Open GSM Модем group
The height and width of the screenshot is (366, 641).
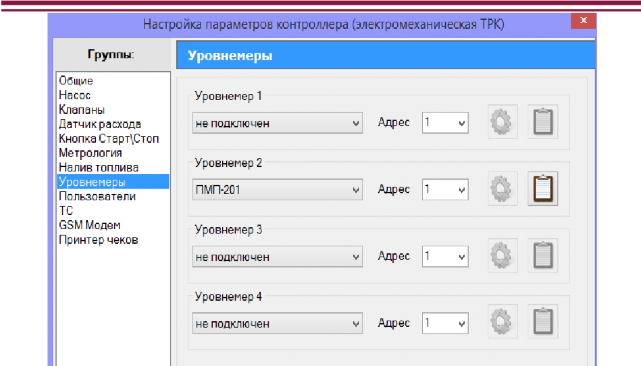point(113,225)
